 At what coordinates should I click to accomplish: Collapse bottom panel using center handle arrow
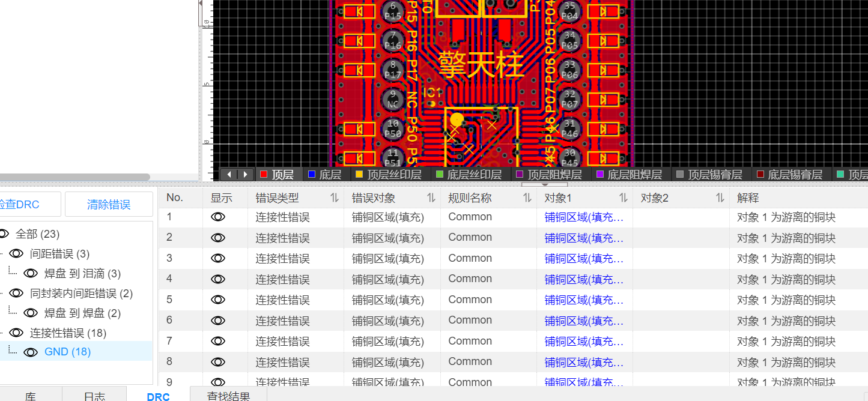544,184
